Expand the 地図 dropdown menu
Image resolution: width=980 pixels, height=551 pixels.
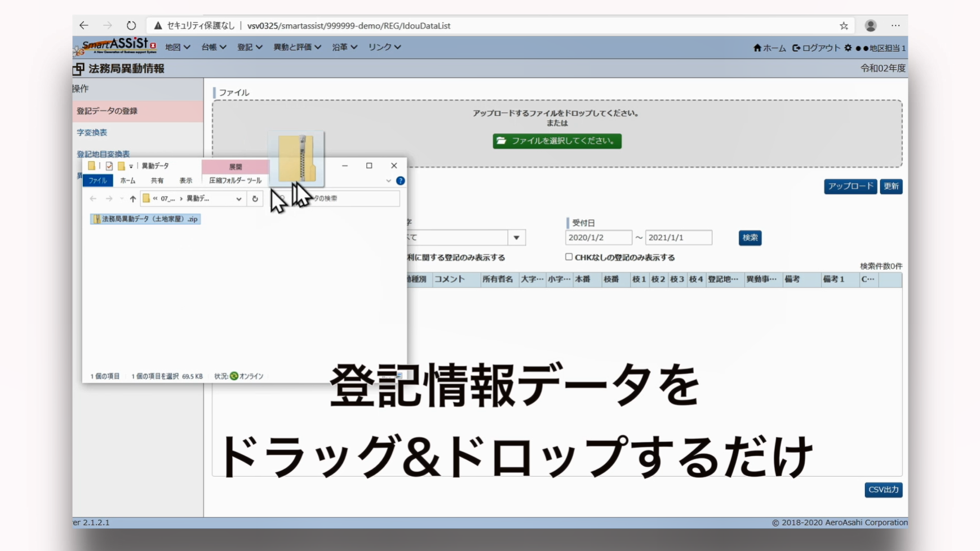tap(177, 47)
